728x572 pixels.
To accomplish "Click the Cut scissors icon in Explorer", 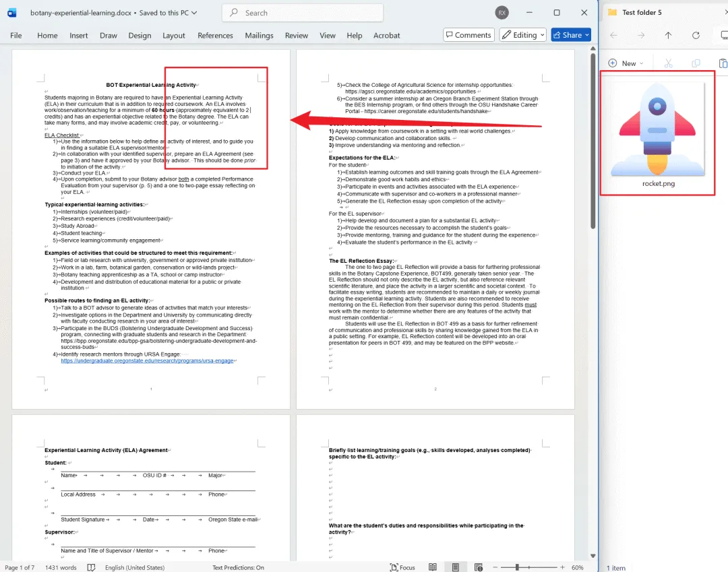I will (x=668, y=63).
